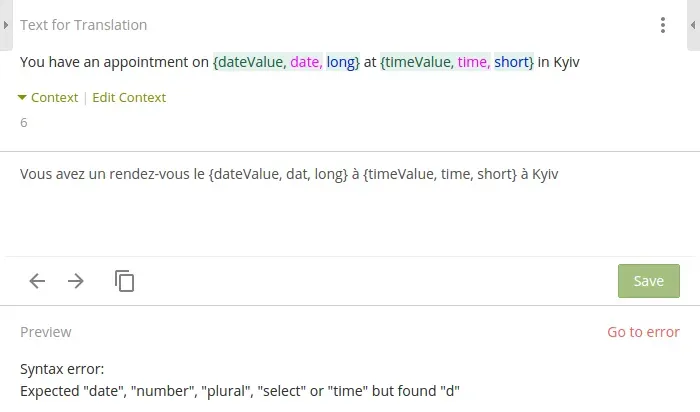The width and height of the screenshot is (700, 412).
Task: Click the Syntax error message text
Action: pos(240,390)
